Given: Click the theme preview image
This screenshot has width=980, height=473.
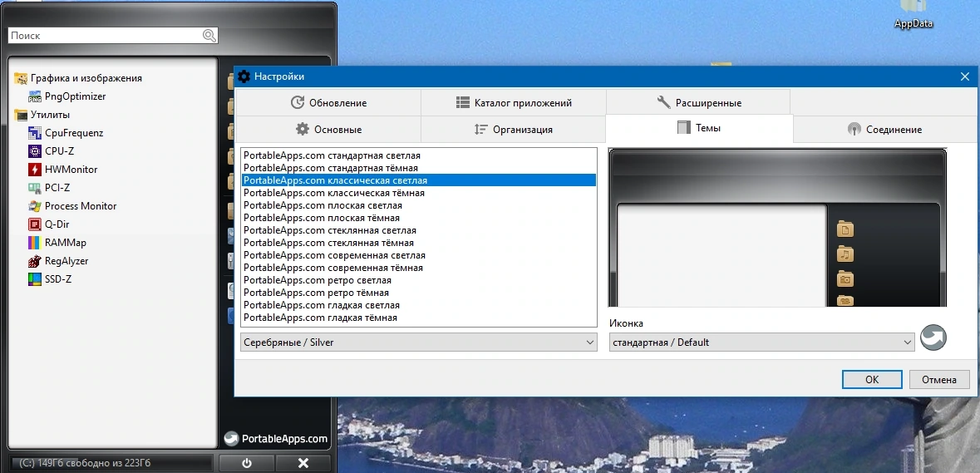Looking at the screenshot, I should 777,228.
